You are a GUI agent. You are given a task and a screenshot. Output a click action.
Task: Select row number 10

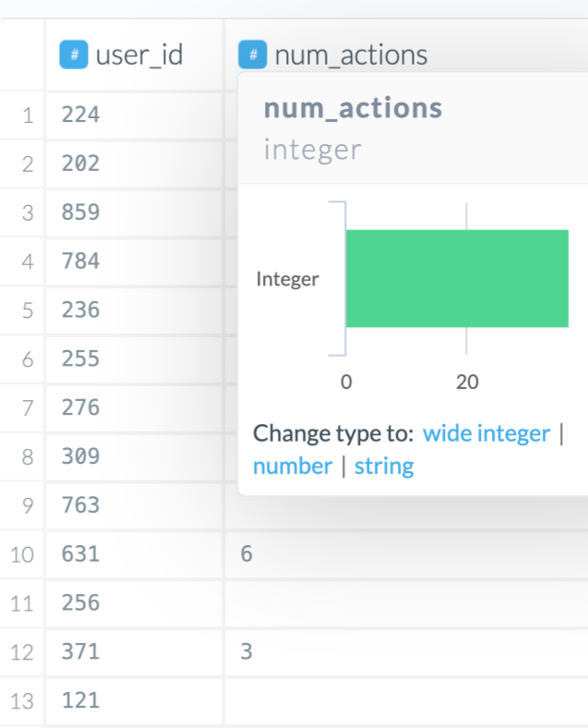click(x=23, y=555)
